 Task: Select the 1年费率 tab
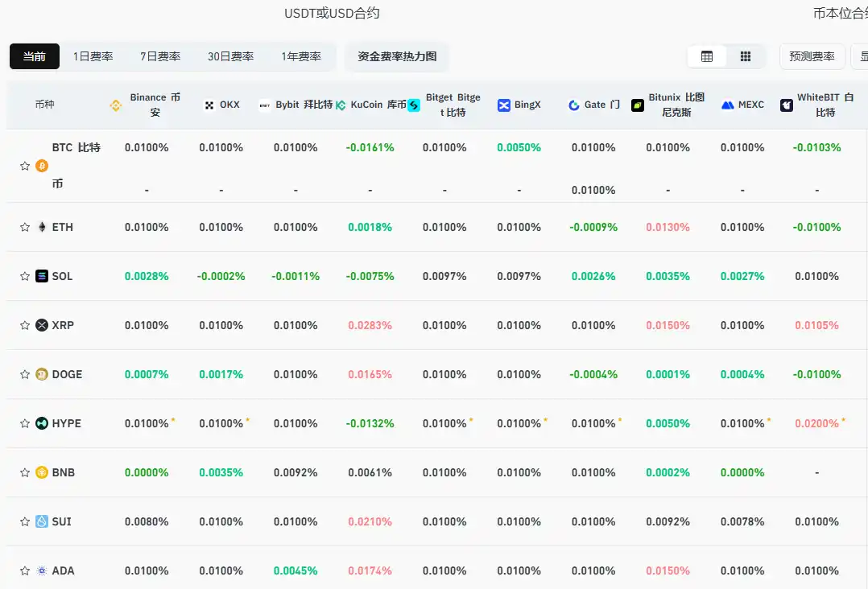point(301,56)
